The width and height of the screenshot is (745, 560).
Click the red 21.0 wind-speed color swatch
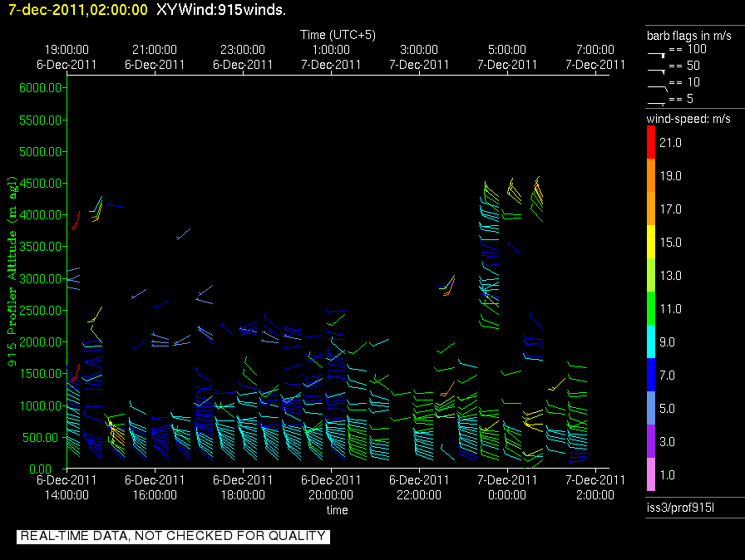click(651, 142)
